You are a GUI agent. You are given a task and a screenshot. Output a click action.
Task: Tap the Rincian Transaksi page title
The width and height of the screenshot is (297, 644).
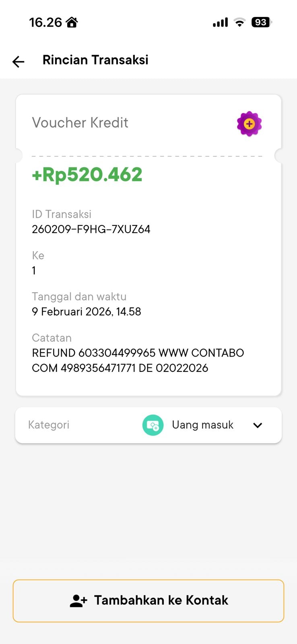(x=95, y=60)
